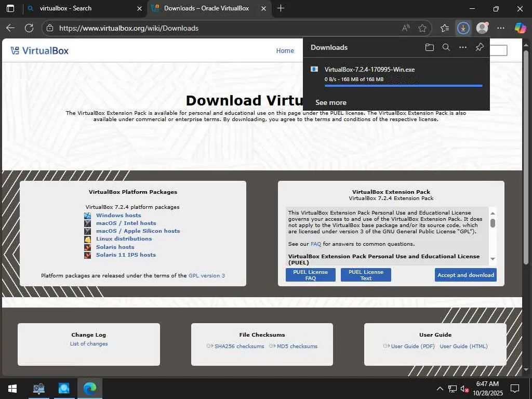Open downloads folder icon in Downloads panel
The height and width of the screenshot is (399, 532).
pos(430,47)
